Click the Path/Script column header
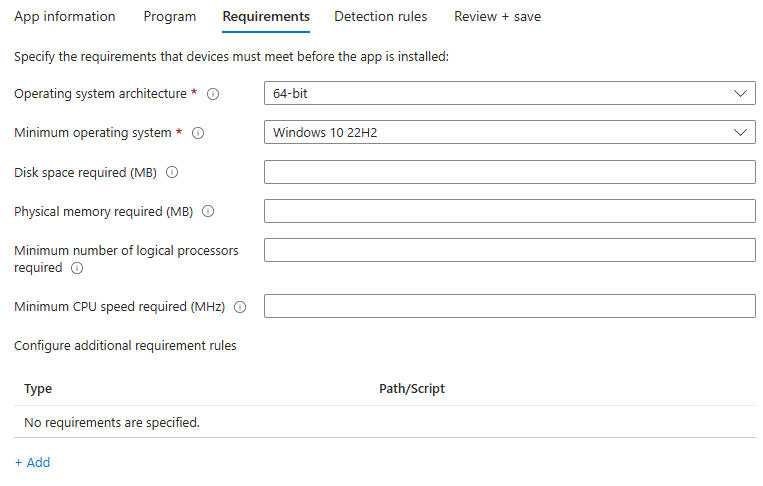763x486 pixels. pyautogui.click(x=412, y=389)
